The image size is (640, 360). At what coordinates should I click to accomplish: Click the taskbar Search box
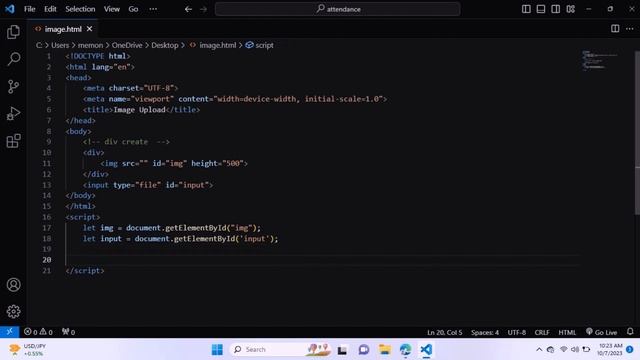pyautogui.click(x=280, y=349)
